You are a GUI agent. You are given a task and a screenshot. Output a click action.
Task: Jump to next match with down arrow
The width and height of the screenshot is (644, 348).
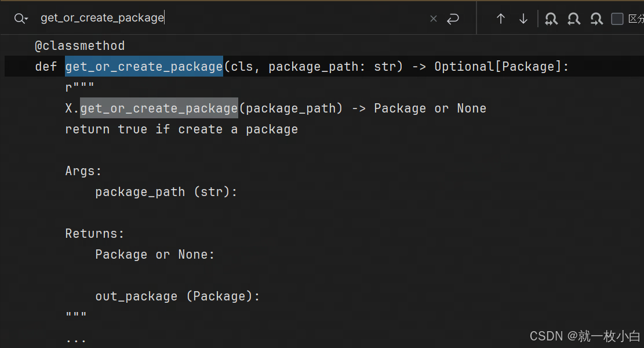(x=523, y=18)
